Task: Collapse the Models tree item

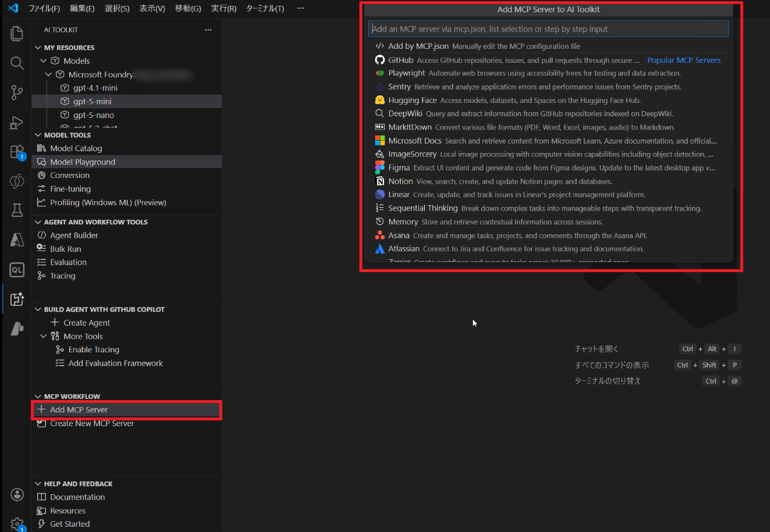Action: [43, 60]
